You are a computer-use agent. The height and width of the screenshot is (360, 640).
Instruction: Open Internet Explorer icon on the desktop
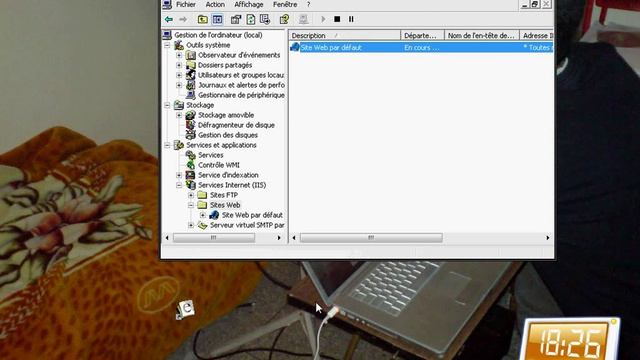[x=185, y=309]
